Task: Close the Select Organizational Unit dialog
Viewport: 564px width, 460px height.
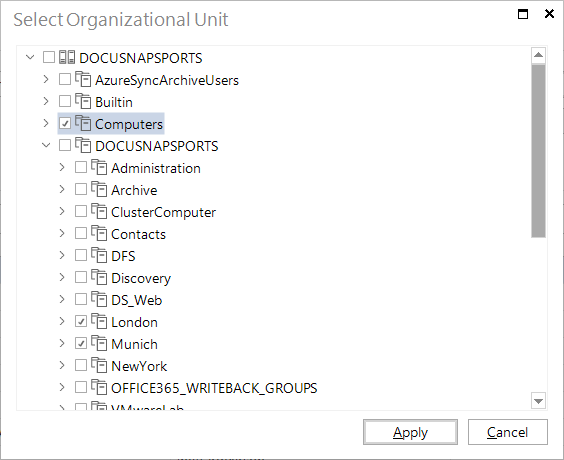Action: tap(549, 14)
